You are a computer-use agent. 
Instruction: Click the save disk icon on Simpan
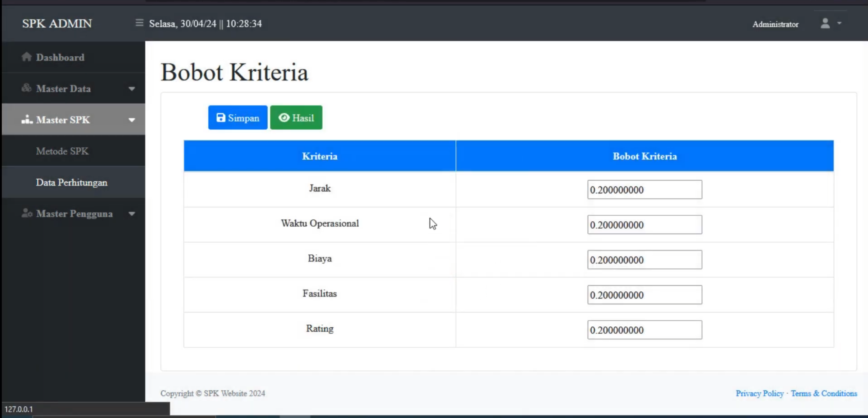click(221, 117)
